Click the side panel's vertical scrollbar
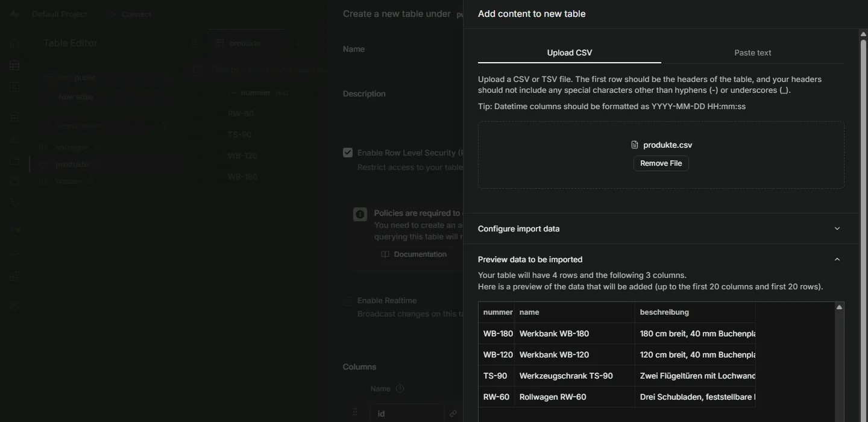This screenshot has height=422, width=868. tap(863, 226)
